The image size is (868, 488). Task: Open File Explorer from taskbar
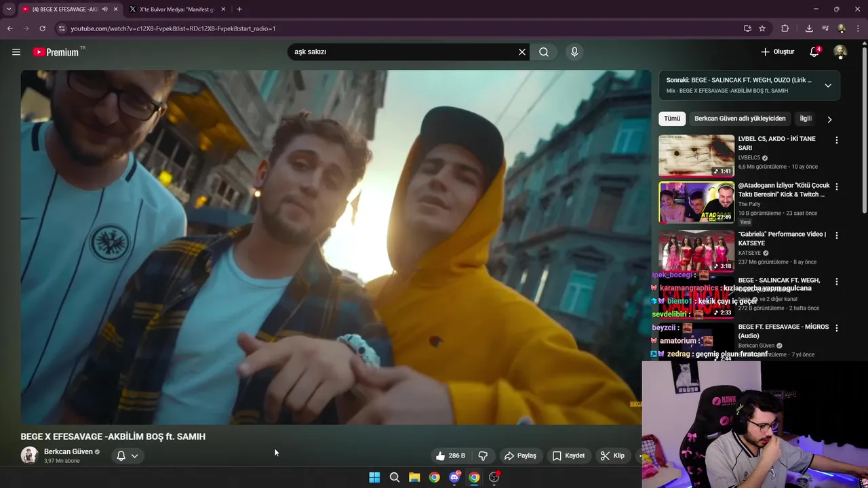click(414, 477)
